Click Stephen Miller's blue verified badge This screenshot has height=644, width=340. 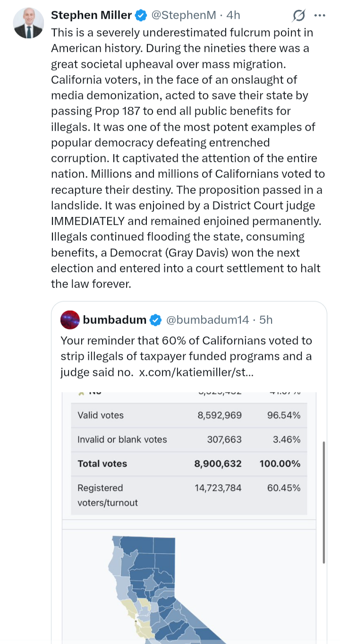click(x=140, y=16)
